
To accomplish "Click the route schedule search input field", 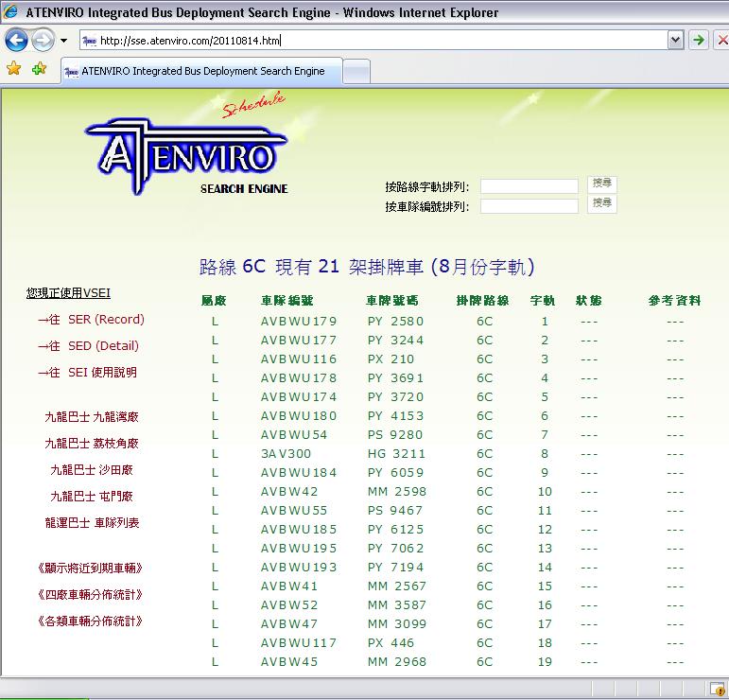I will [x=529, y=186].
